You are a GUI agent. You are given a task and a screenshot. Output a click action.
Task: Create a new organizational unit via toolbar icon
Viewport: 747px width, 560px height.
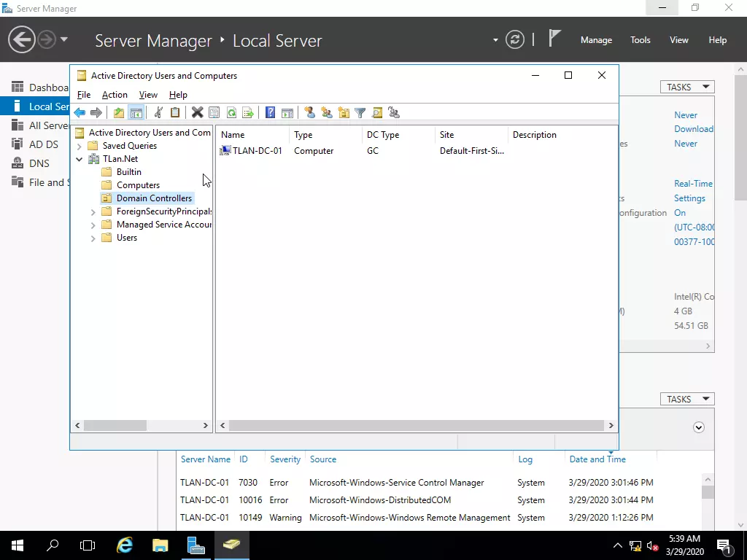[344, 113]
